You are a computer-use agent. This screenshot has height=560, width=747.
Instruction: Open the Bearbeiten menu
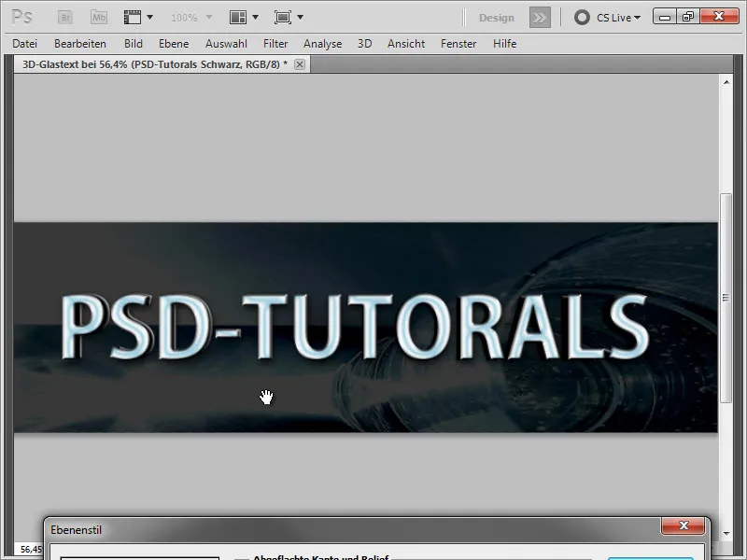80,44
